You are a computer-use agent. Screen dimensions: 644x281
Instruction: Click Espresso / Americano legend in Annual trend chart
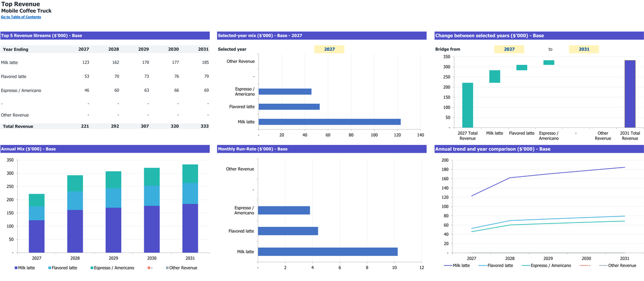547,265
